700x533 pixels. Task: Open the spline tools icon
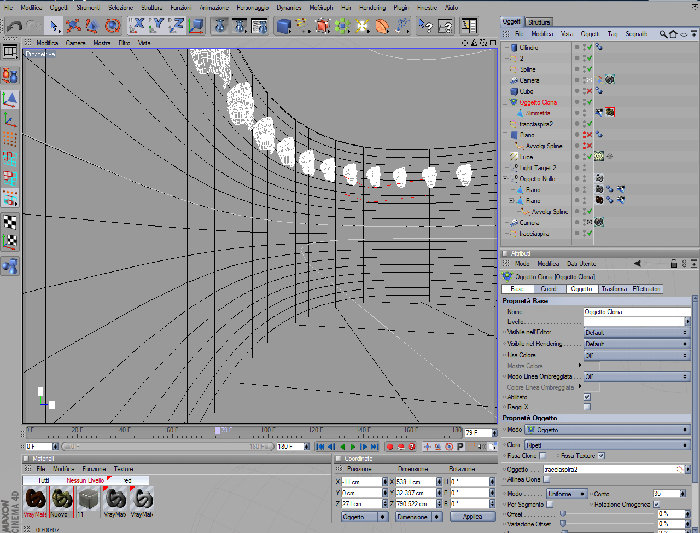pos(303,26)
